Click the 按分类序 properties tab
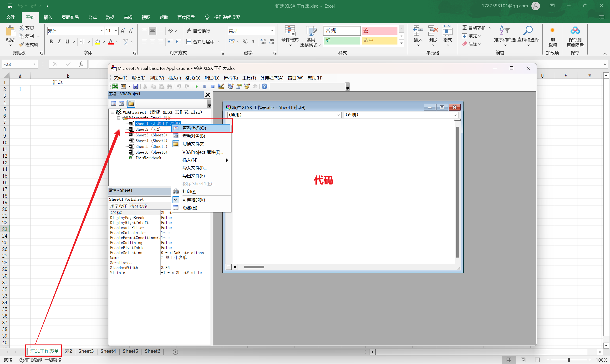 tap(139, 206)
